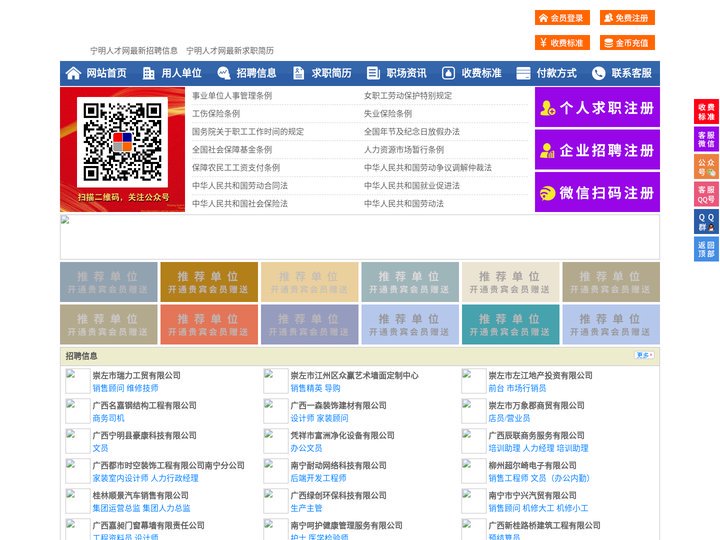Open company 广西宁明县豪康科技有限公司

[x=144, y=435]
